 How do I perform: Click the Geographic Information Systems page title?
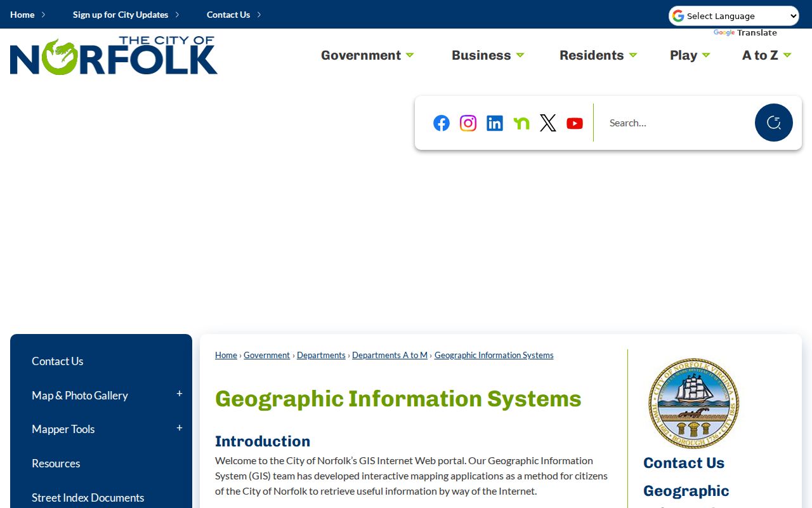pos(398,399)
